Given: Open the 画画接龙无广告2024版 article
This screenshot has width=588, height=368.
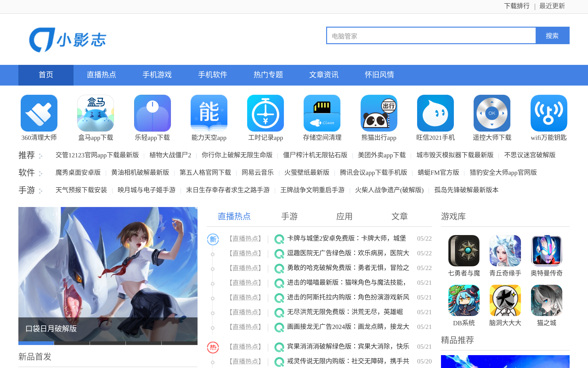Looking at the screenshot, I should [348, 327].
